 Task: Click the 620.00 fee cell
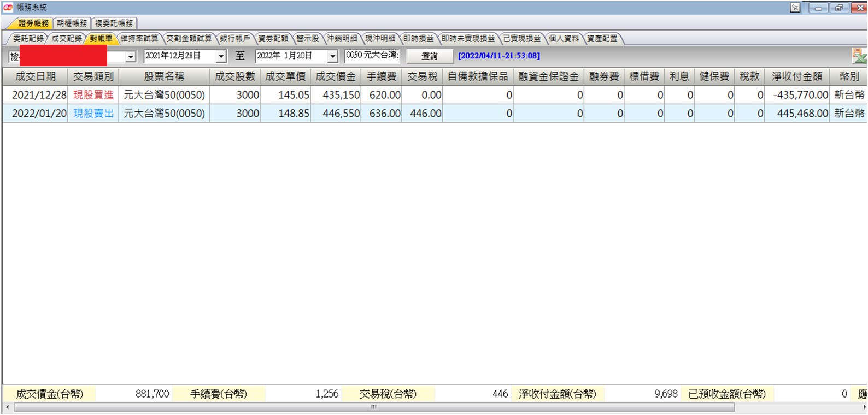(382, 95)
